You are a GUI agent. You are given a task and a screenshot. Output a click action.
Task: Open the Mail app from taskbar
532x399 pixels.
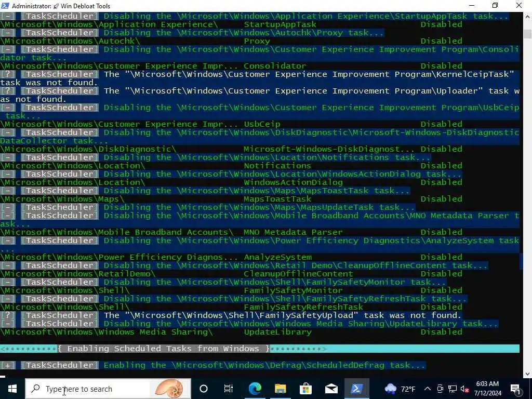click(x=331, y=389)
